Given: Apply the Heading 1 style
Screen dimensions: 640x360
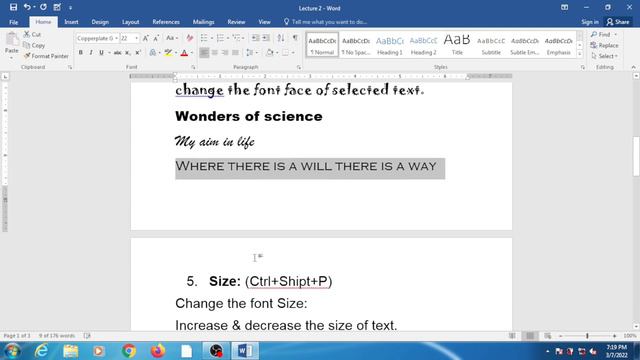Looking at the screenshot, I should coord(390,45).
